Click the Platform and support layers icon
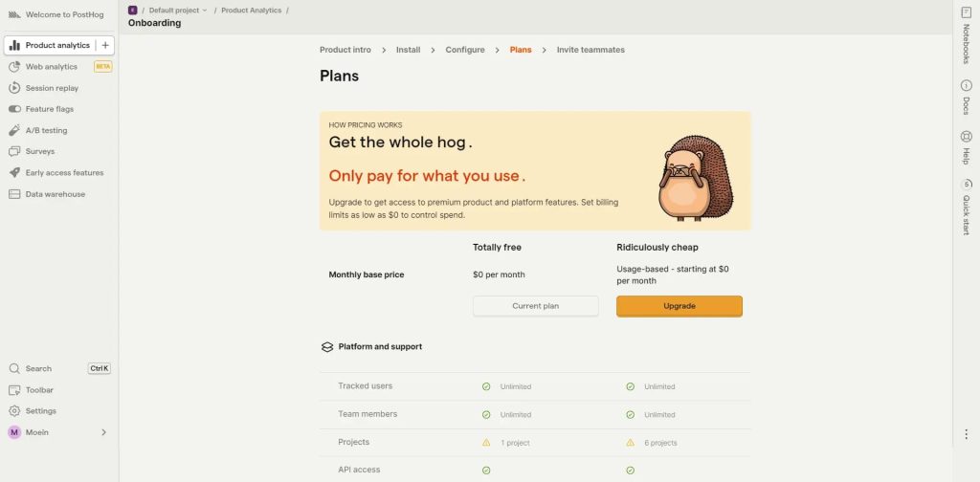 [327, 347]
